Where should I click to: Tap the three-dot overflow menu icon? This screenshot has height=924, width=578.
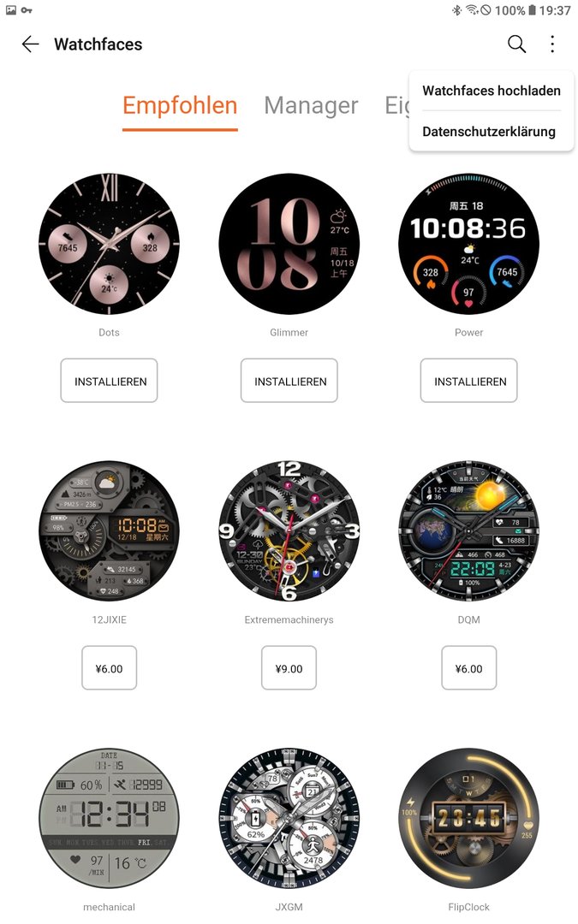pos(552,44)
